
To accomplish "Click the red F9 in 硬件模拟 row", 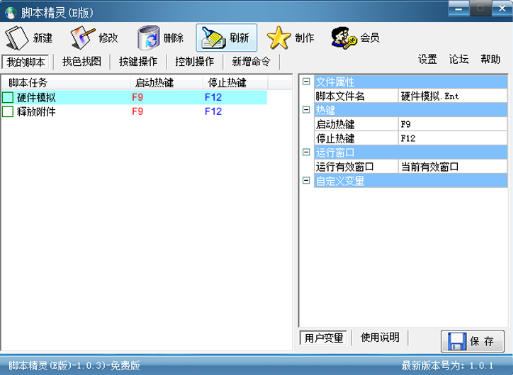I will 138,97.
